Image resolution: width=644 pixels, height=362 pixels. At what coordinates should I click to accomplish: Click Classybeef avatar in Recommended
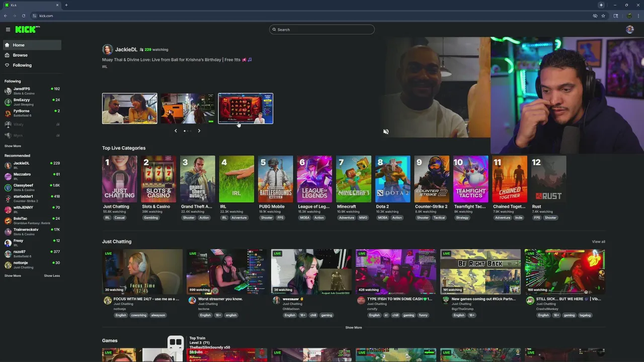[8, 188]
